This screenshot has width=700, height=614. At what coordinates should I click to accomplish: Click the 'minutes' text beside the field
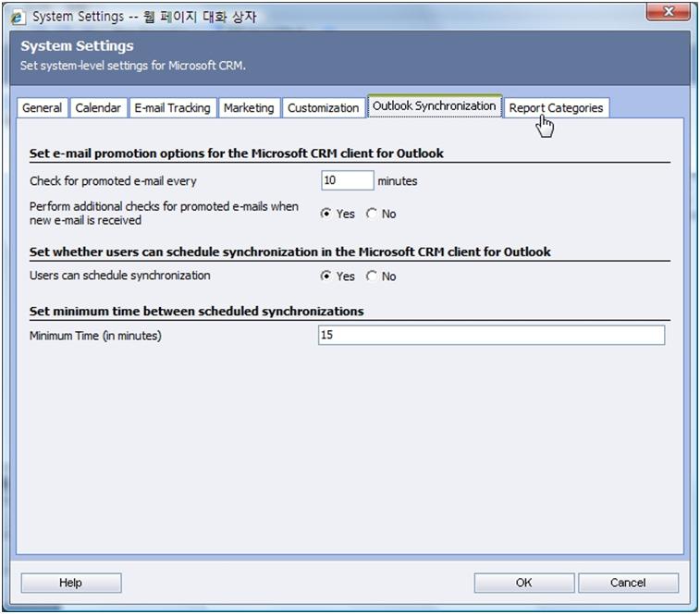click(398, 181)
